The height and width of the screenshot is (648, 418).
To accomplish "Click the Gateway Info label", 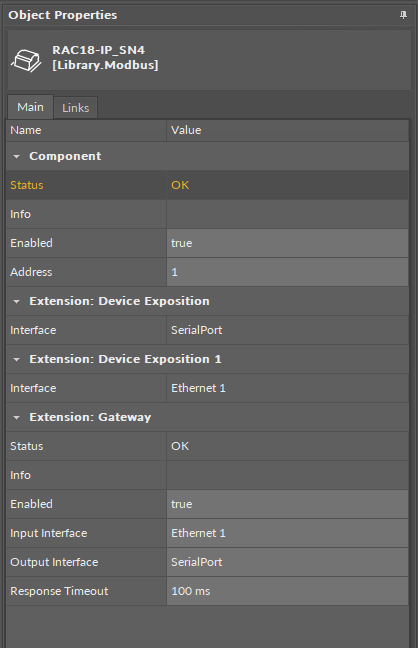I will click(20, 475).
